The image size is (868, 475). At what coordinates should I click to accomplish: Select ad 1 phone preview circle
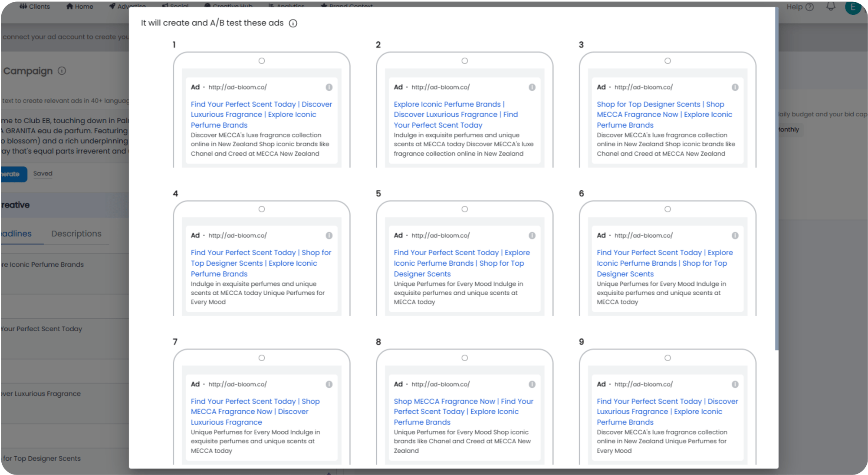pyautogui.click(x=262, y=61)
